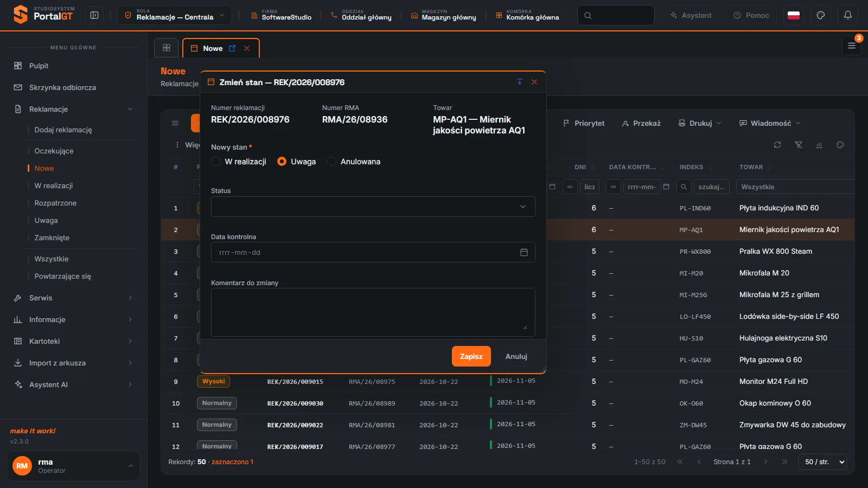Click the Priorytet toolbar button

pos(584,123)
